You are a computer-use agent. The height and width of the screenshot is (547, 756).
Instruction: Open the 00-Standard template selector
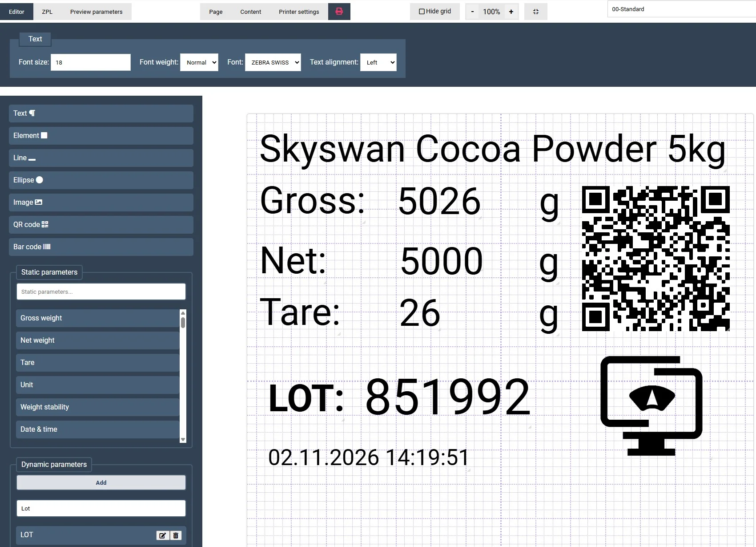(x=681, y=9)
